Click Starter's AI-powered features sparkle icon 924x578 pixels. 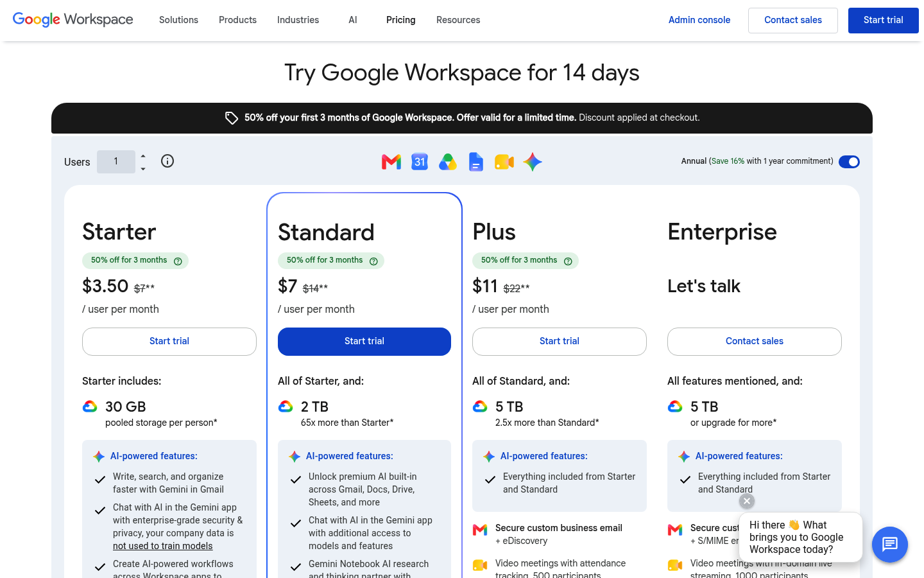click(99, 456)
